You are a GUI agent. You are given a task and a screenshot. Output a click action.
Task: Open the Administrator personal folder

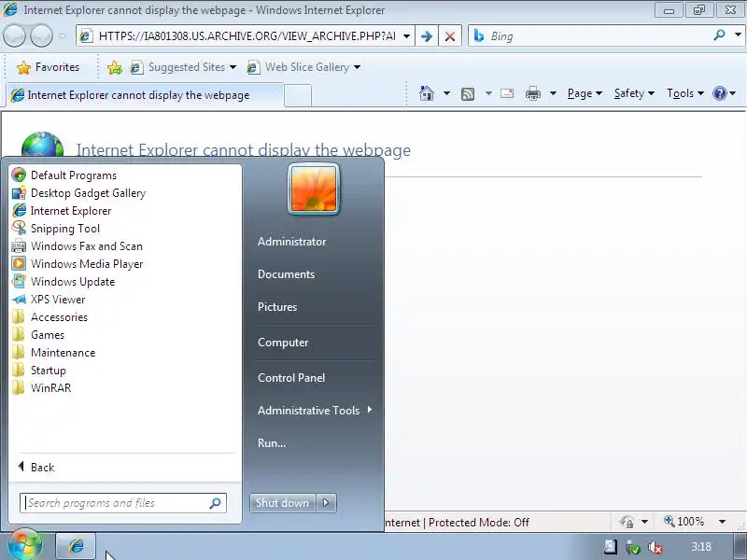click(x=292, y=242)
